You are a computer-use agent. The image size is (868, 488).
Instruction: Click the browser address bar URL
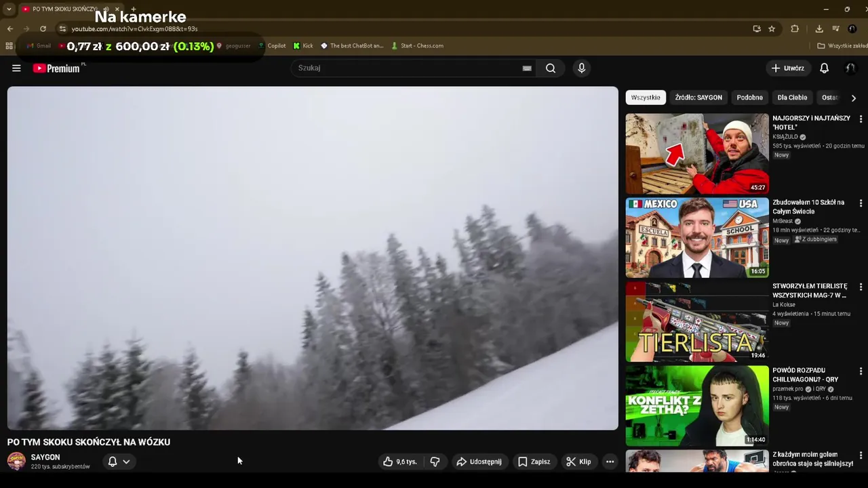(x=134, y=29)
